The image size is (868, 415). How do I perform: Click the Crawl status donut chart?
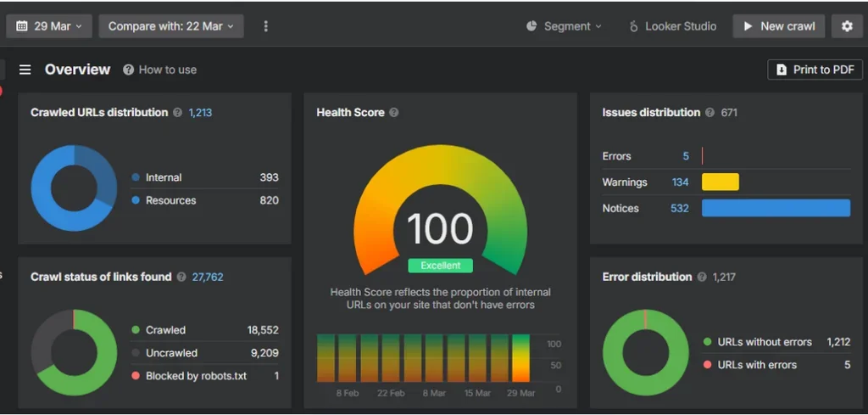(x=74, y=352)
